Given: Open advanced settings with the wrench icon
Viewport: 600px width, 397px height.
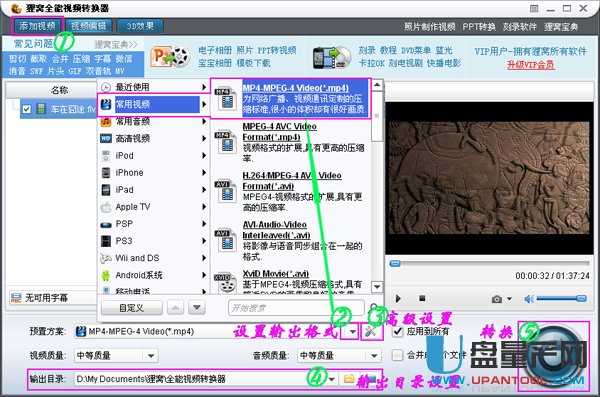Looking at the screenshot, I should (371, 332).
